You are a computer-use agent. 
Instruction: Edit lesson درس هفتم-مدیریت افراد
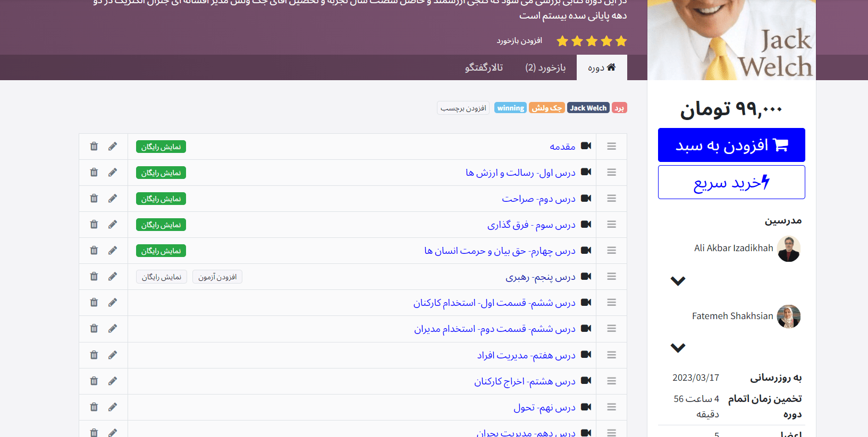click(113, 355)
